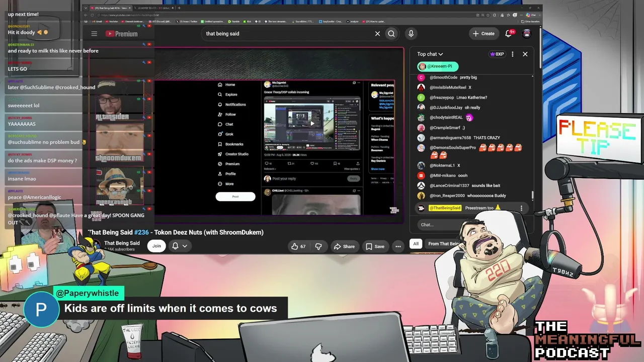Expand the Top chat dropdown
The width and height of the screenshot is (644, 362).
tap(430, 54)
